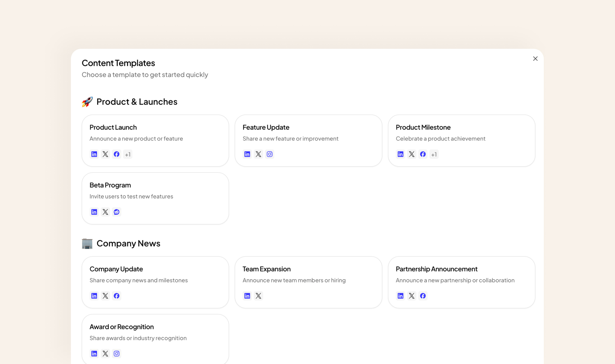The image size is (615, 364).
Task: Select the LinkedIn icon on Product Launch template
Action: [94, 154]
